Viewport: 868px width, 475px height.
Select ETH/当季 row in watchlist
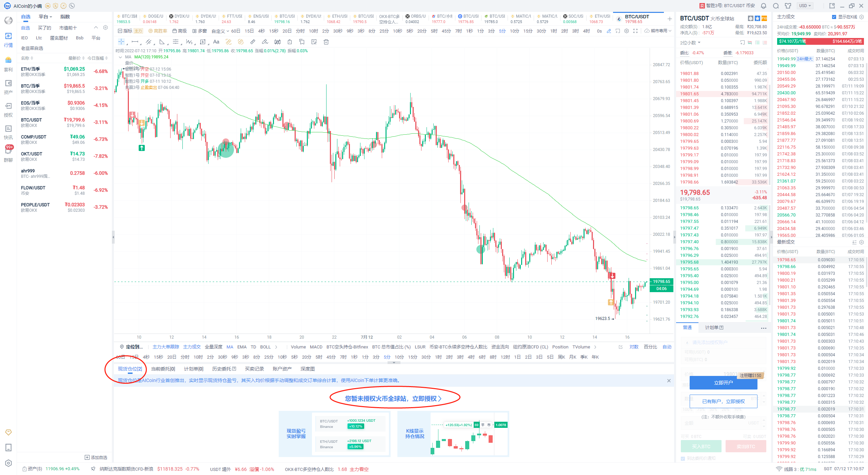coord(64,72)
